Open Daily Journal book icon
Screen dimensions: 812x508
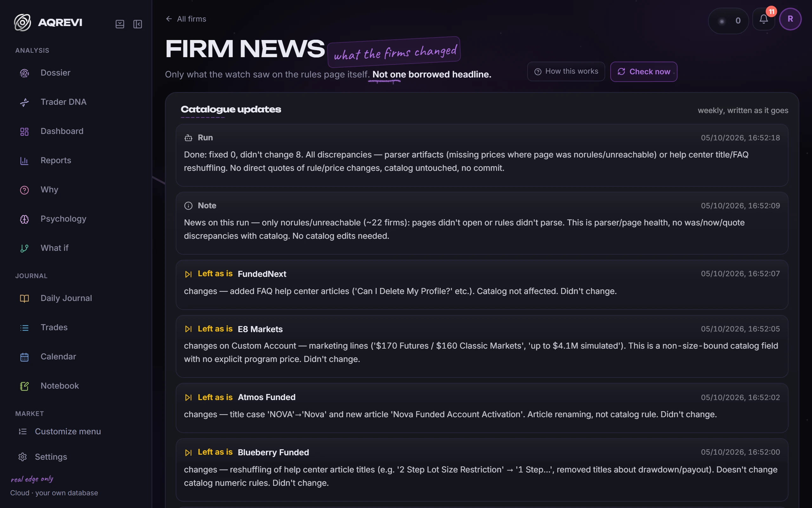(x=24, y=298)
